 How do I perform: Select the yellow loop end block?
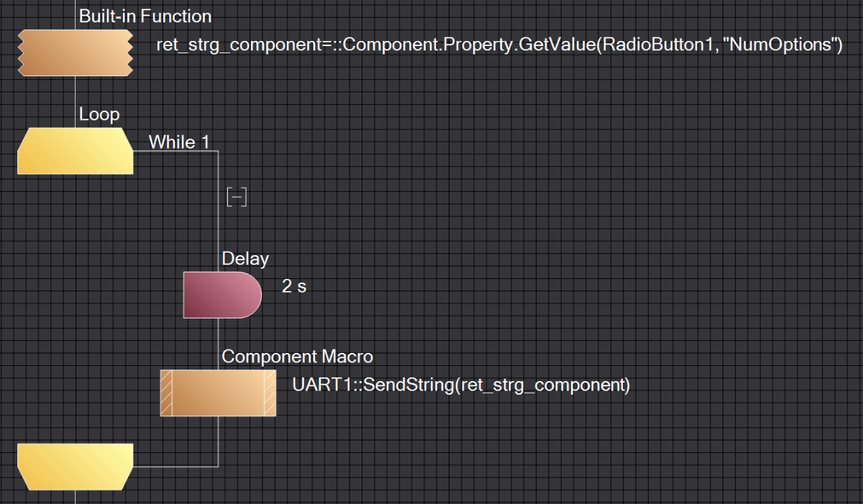point(75,467)
